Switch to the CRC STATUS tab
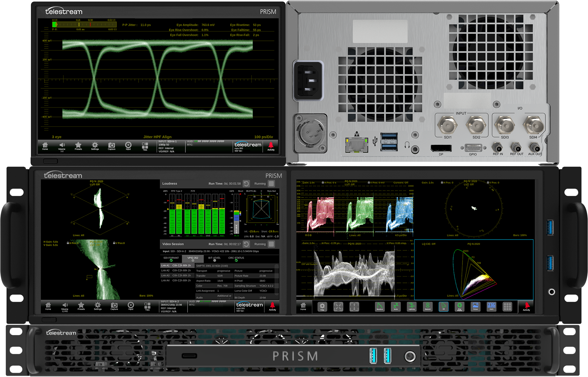This screenshot has height=377, width=588. click(x=236, y=259)
